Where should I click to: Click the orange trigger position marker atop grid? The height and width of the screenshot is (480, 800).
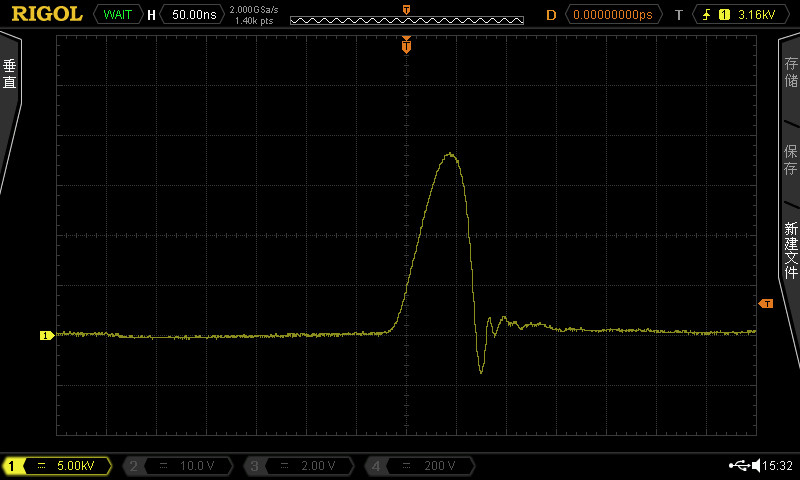406,46
